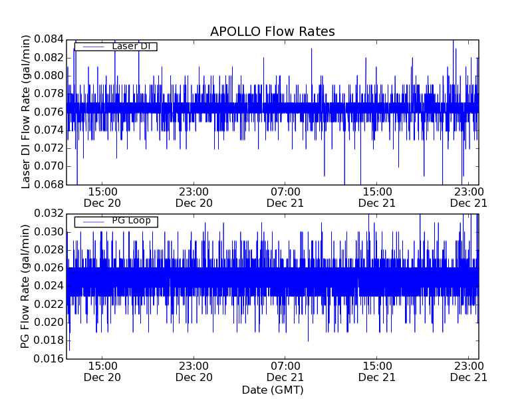Click 23:00 Dec 21 tick under the upper plot
Screen dimensions: 532x399
point(469,198)
